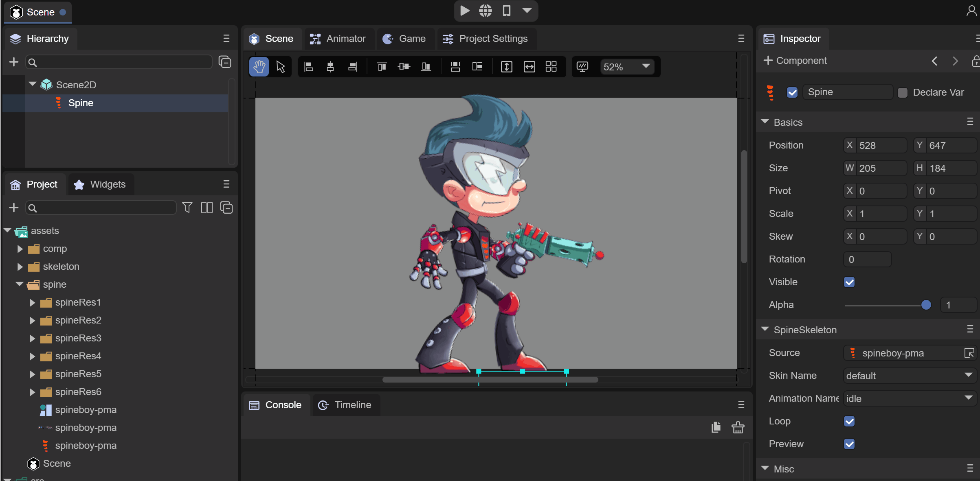Open the Project filter icon
This screenshot has width=980, height=481.
[187, 208]
